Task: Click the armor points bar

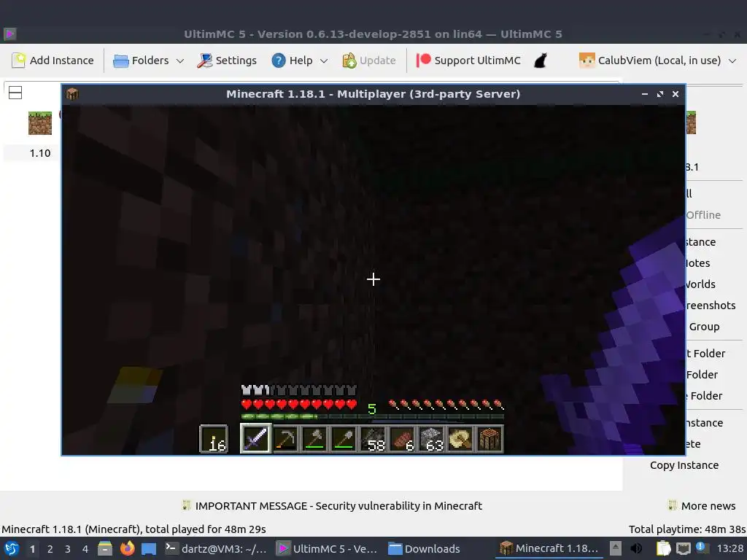Action: (x=298, y=391)
